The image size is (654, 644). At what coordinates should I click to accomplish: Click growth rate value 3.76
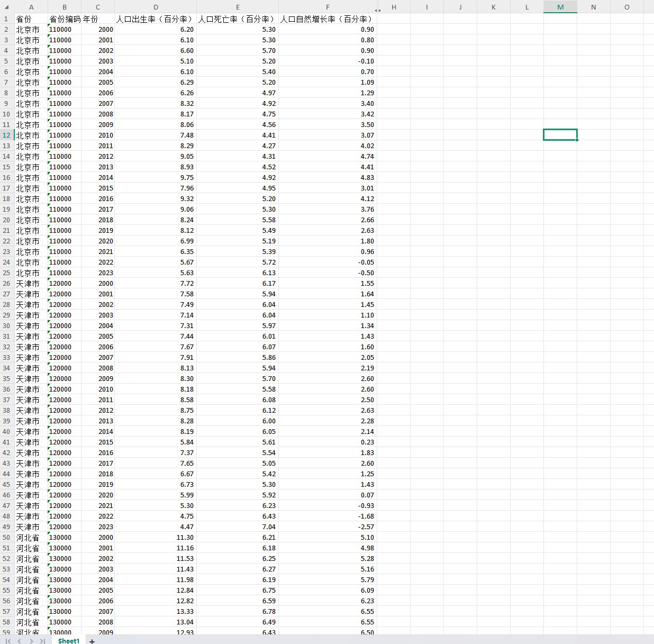coord(328,209)
